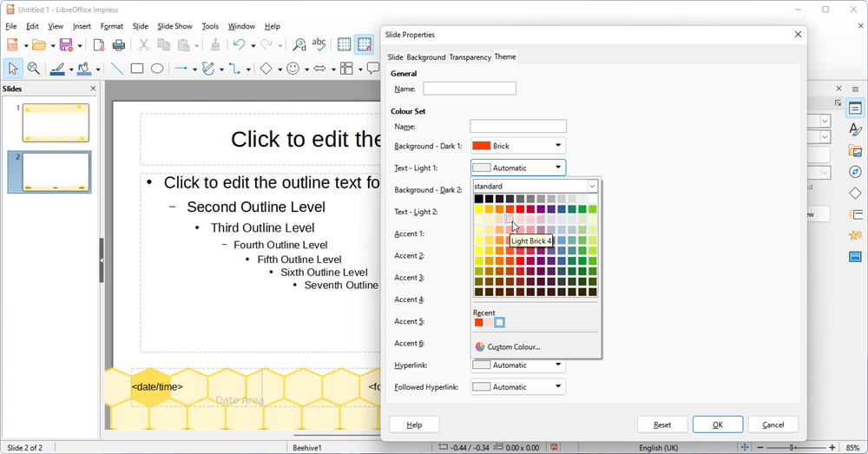
Task: Open the Gallery sidebar panel icon
Action: (x=855, y=151)
